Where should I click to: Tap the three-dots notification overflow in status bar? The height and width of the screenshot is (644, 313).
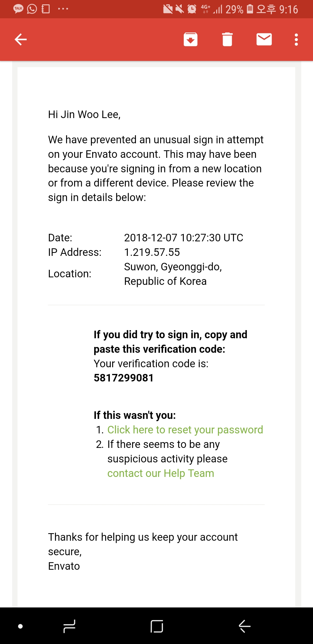[63, 9]
